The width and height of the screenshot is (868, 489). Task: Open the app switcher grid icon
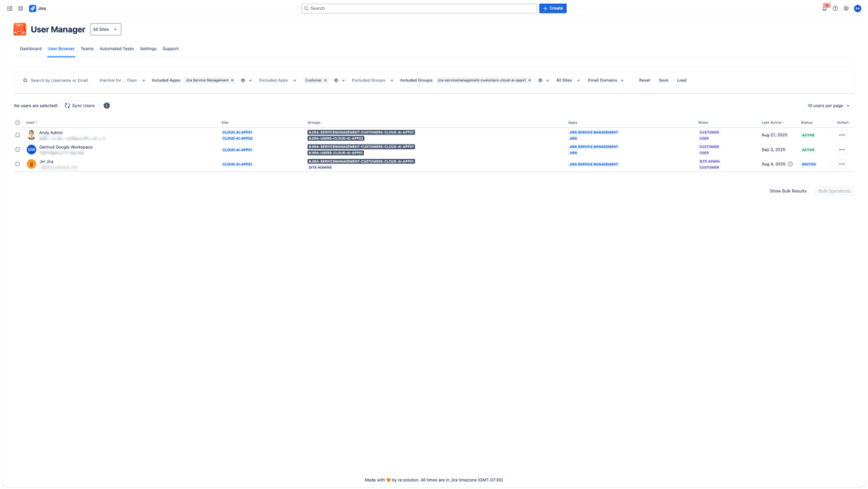pyautogui.click(x=20, y=8)
